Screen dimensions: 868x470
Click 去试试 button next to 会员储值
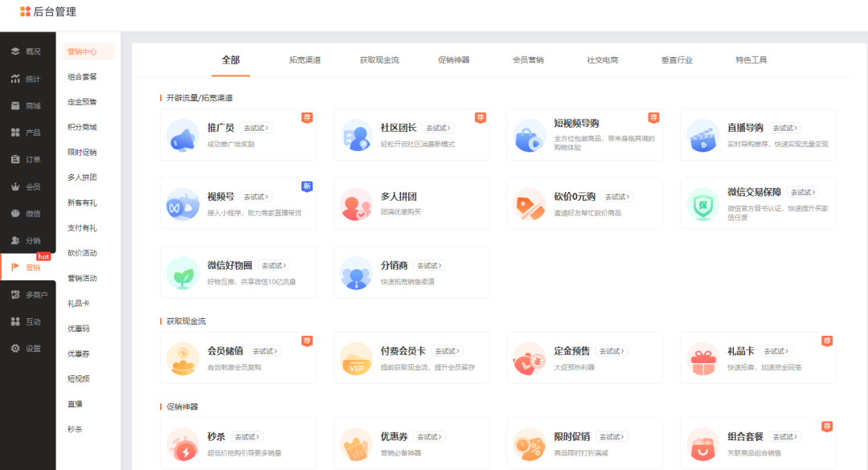pos(265,351)
